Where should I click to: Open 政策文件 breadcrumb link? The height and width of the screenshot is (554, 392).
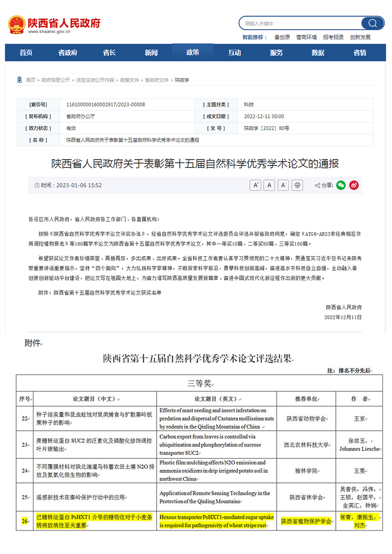tap(129, 80)
